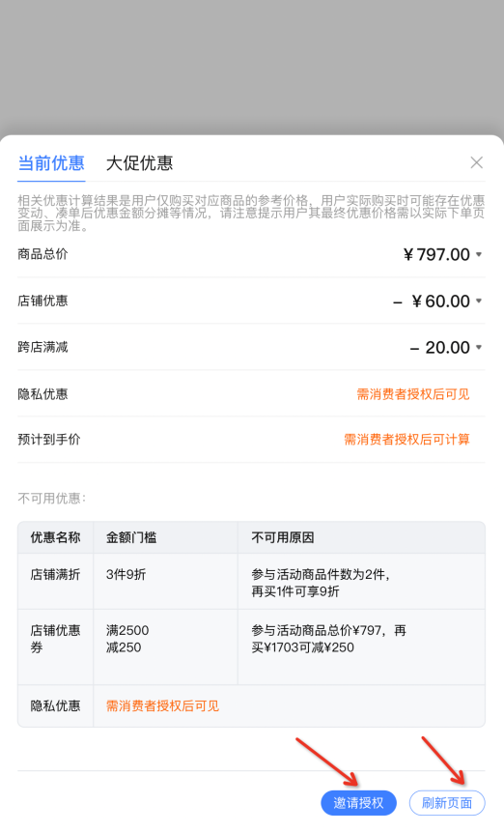Click the 金额门槛 column header

(131, 537)
